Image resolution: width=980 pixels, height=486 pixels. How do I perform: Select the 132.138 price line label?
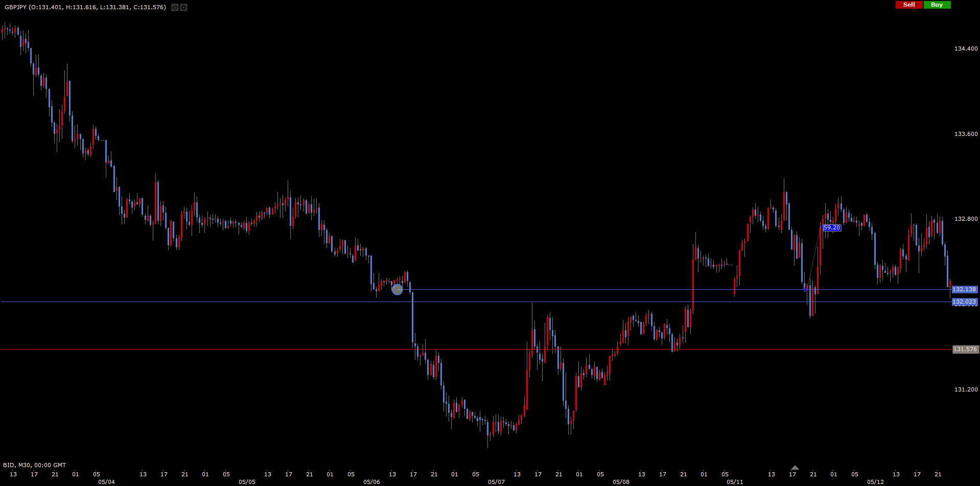click(x=964, y=290)
